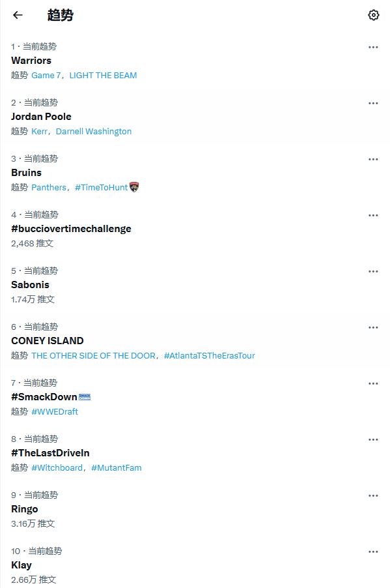Open the #AtlantaTSTheErasTour hashtag
The width and height of the screenshot is (390, 588).
(210, 355)
